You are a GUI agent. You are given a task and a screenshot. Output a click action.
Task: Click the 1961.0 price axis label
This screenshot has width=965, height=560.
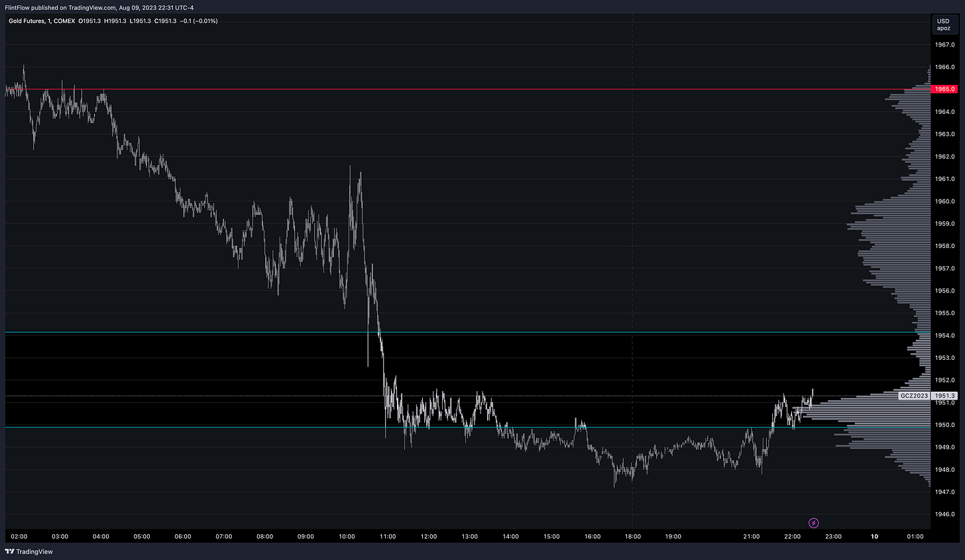tap(944, 179)
